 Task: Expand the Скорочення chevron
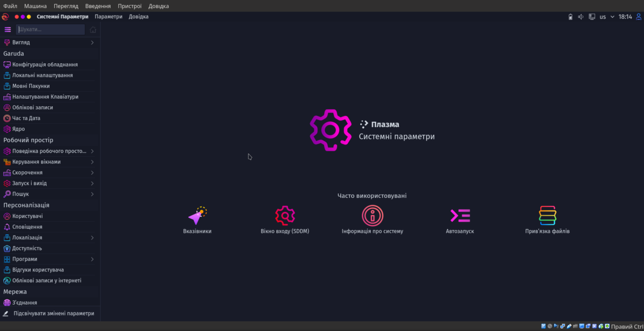point(92,173)
